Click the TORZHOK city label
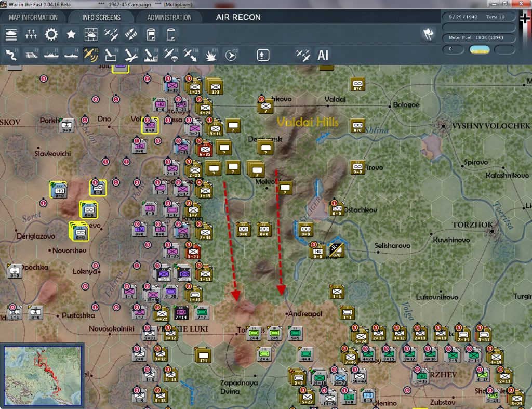This screenshot has width=532, height=409. [472, 225]
